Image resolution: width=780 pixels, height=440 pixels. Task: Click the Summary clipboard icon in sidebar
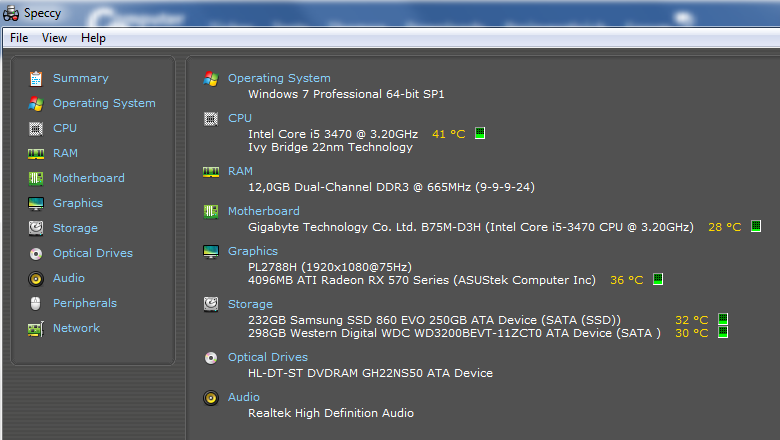(x=36, y=79)
